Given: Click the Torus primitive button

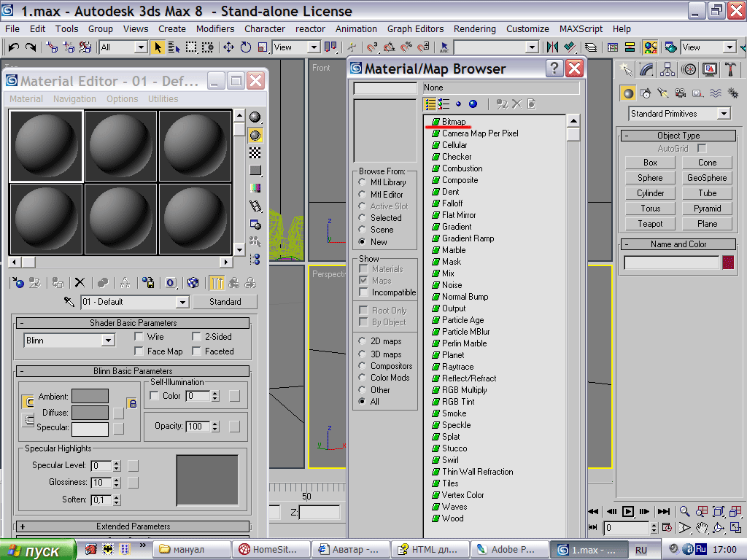Looking at the screenshot, I should point(650,208).
